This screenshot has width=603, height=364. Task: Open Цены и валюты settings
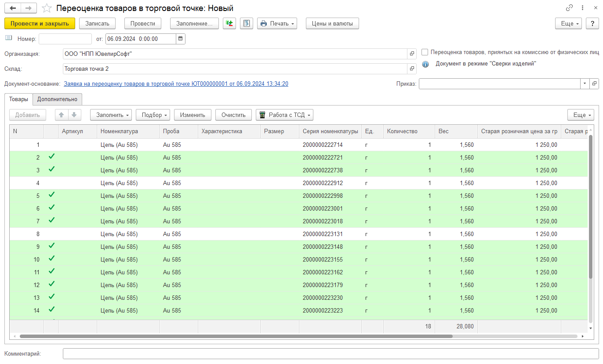332,23
